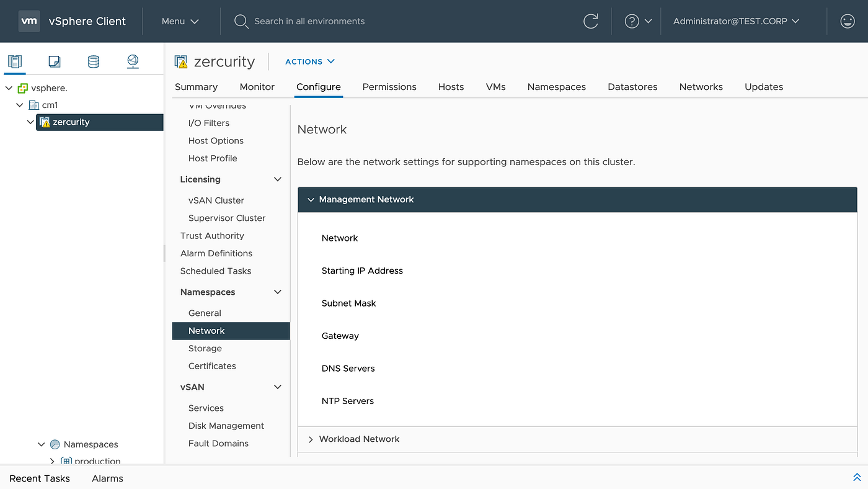
Task: Collapse the cm1 datacenter node
Action: [20, 105]
